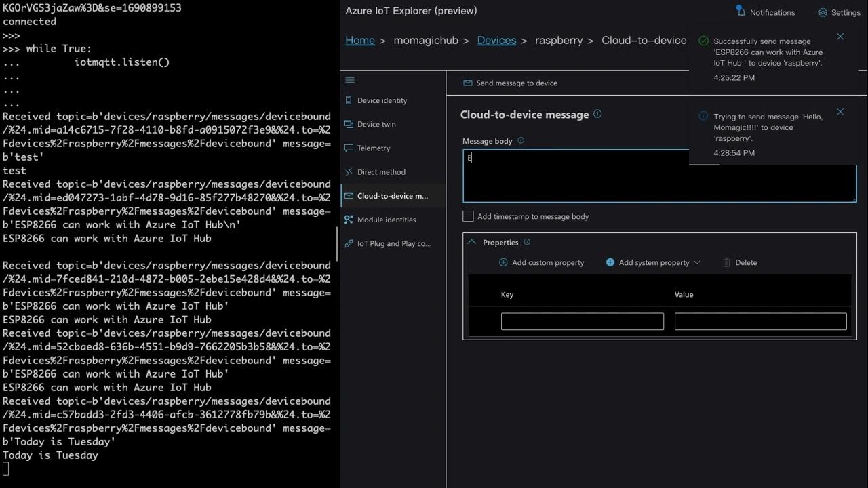Click terminal line reading just 'test'
The image size is (868, 488).
coord(14,171)
